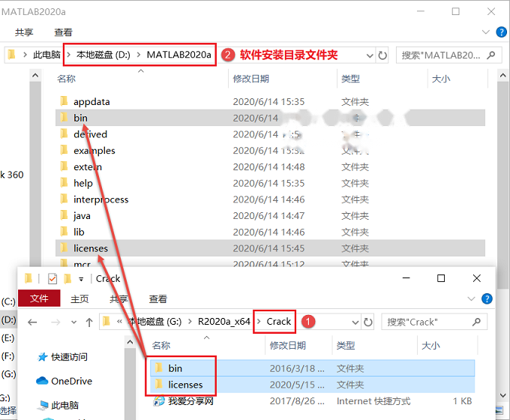510x420 pixels.
Task: Expand hidden breadcrumb path chevron in Crack window
Action: [119, 322]
